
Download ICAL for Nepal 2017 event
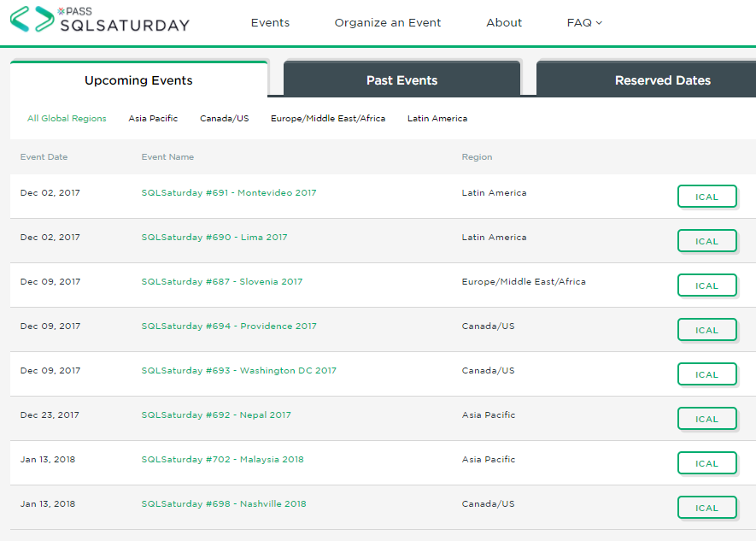(706, 419)
